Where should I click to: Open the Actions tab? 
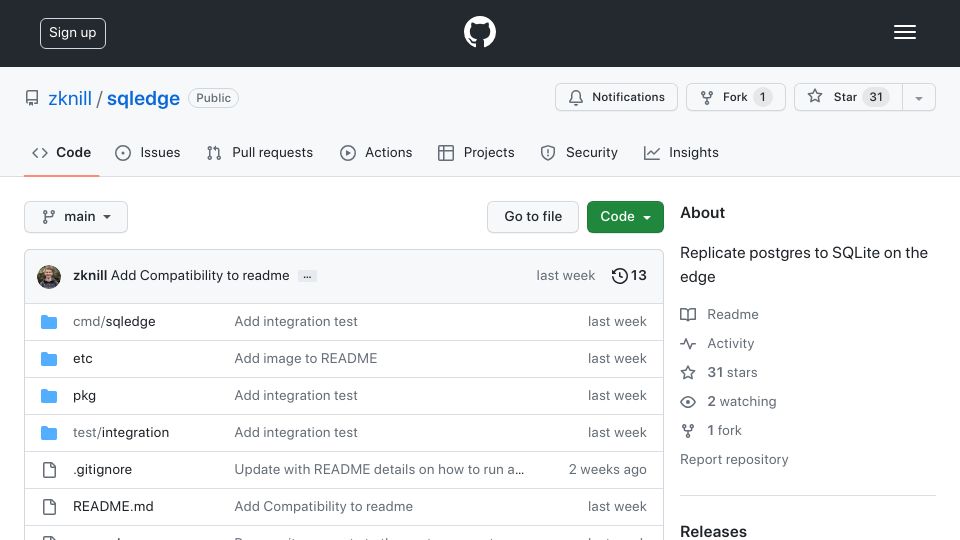click(376, 152)
